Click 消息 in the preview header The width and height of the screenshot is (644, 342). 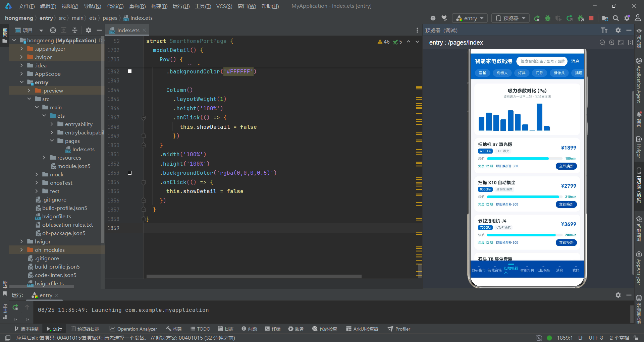[575, 61]
